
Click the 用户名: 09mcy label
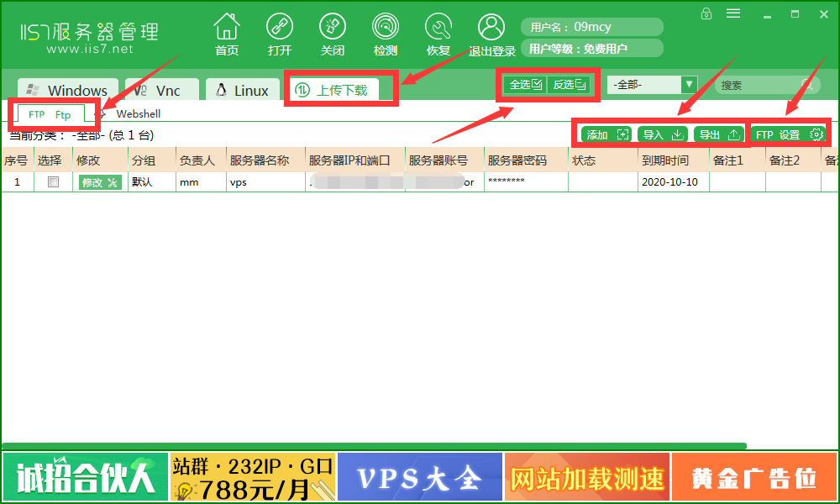coord(592,27)
